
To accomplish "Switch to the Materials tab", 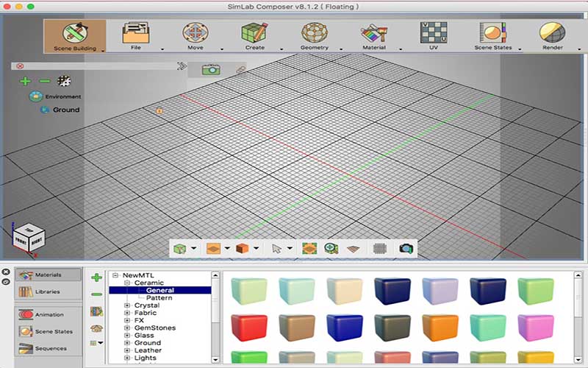I will pos(49,275).
